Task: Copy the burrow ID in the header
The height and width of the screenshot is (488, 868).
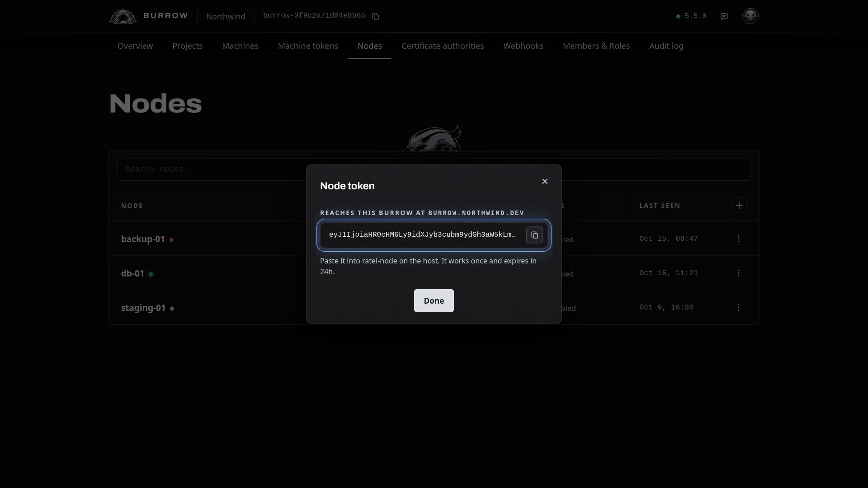Action: (x=375, y=16)
